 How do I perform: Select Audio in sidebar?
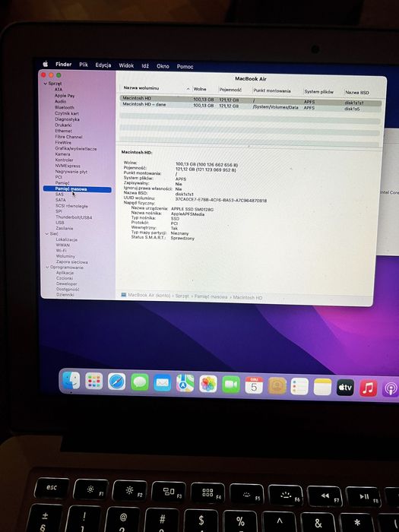tap(60, 101)
